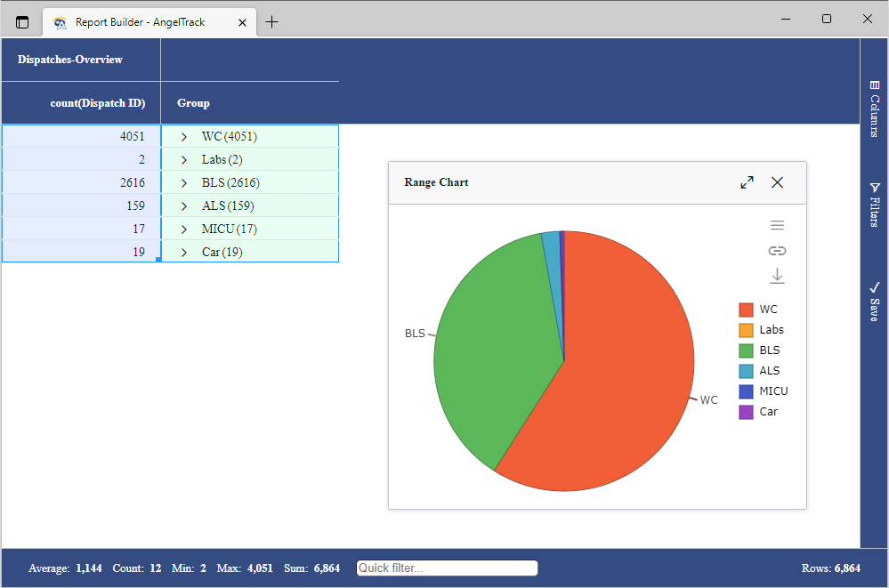Expand the WC (4051) group row

tap(185, 136)
